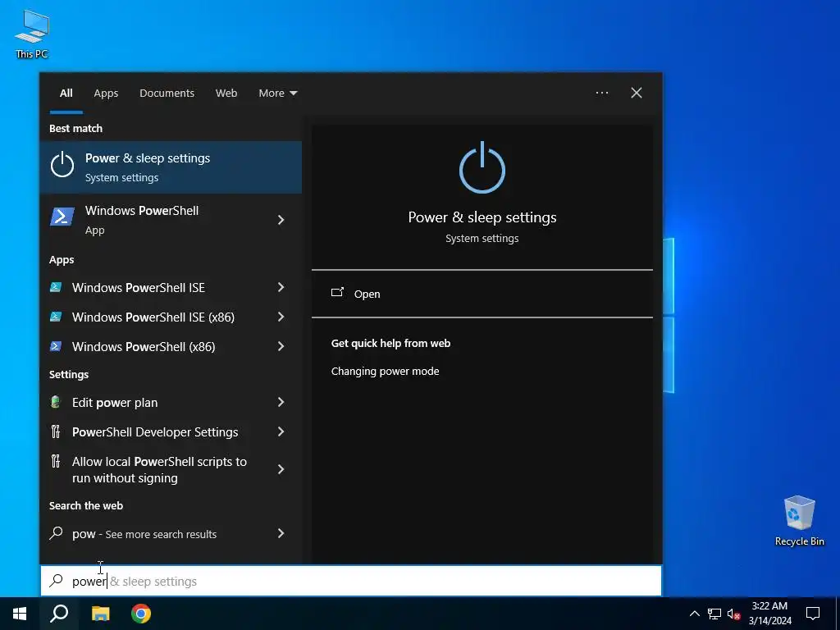
Task: Click the PowerShell ISE (x86) icon
Action: click(56, 317)
